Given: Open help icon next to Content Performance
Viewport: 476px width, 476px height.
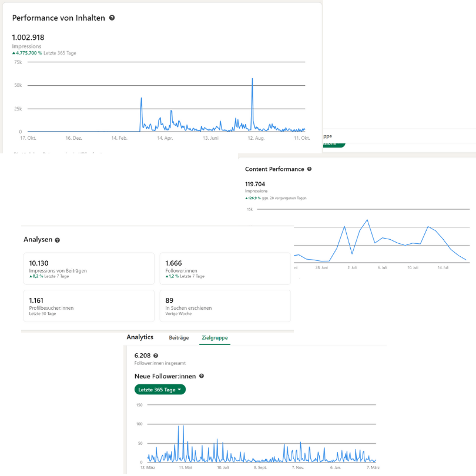Looking at the screenshot, I should [x=310, y=169].
